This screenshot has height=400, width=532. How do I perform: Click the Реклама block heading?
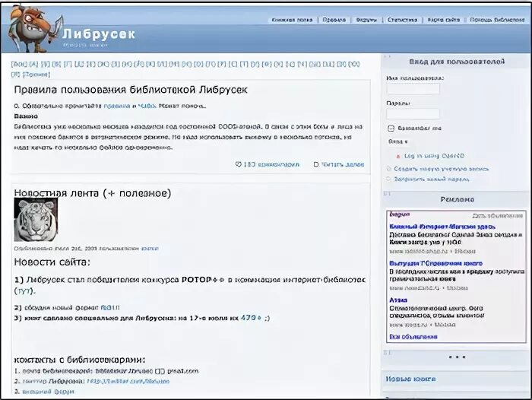(457, 199)
